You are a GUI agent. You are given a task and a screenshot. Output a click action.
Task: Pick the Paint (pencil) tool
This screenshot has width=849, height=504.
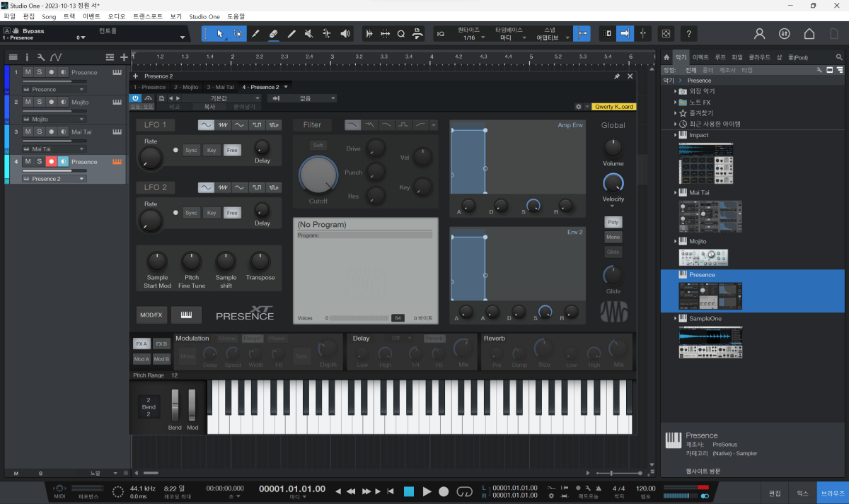pos(291,33)
